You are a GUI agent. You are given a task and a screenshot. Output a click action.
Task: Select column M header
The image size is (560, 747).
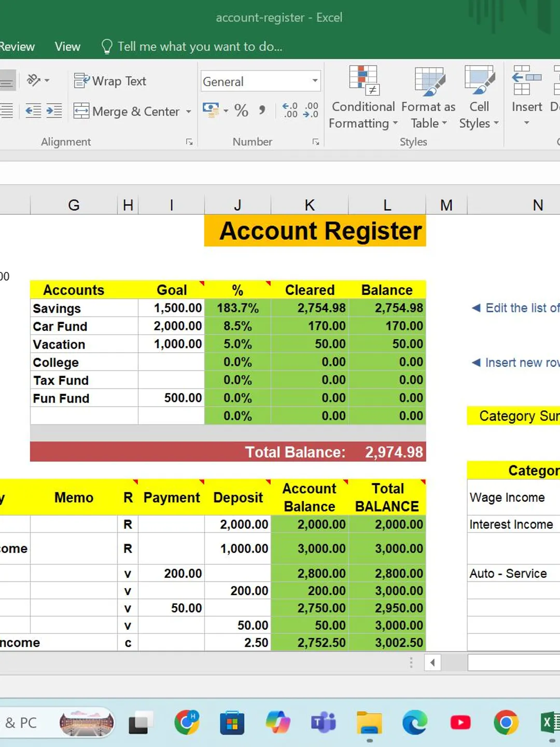click(446, 205)
